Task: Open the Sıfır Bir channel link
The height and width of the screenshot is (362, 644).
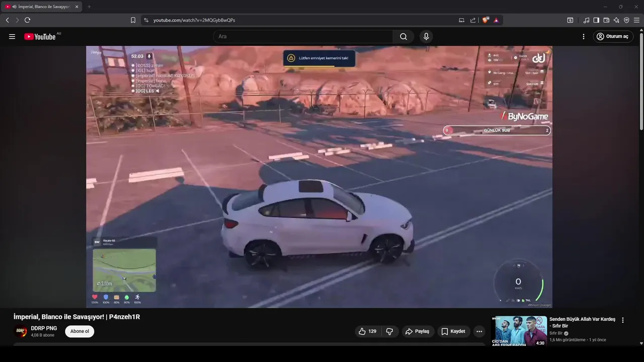Action: click(x=555, y=333)
